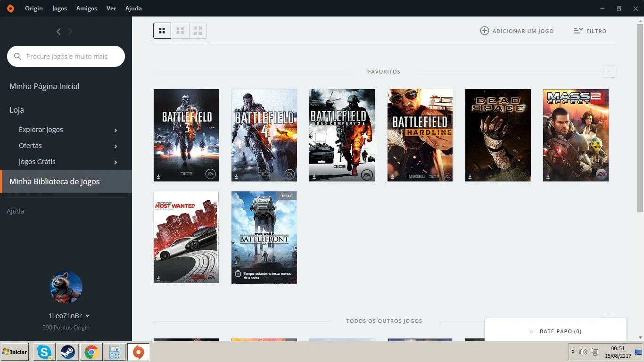
Task: Open the Loja section
Action: pos(17,110)
